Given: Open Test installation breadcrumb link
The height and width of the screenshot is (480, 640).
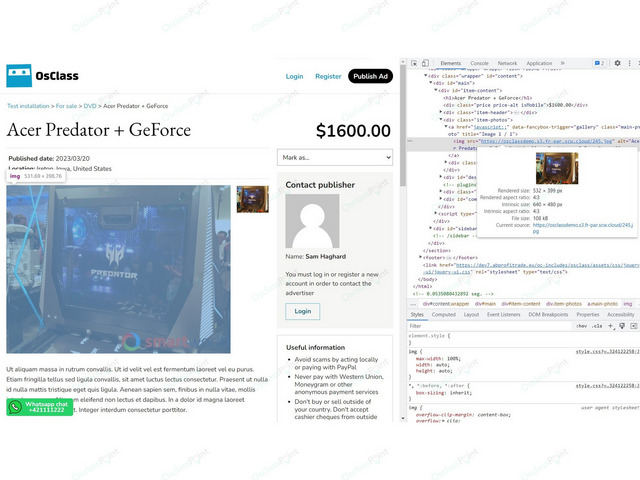Looking at the screenshot, I should tap(28, 106).
